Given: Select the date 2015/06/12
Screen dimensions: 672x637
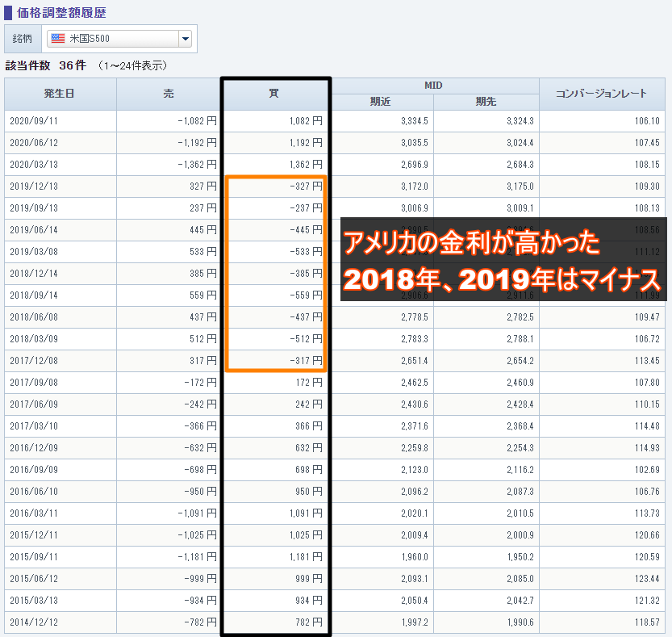Looking at the screenshot, I should coord(34,579).
